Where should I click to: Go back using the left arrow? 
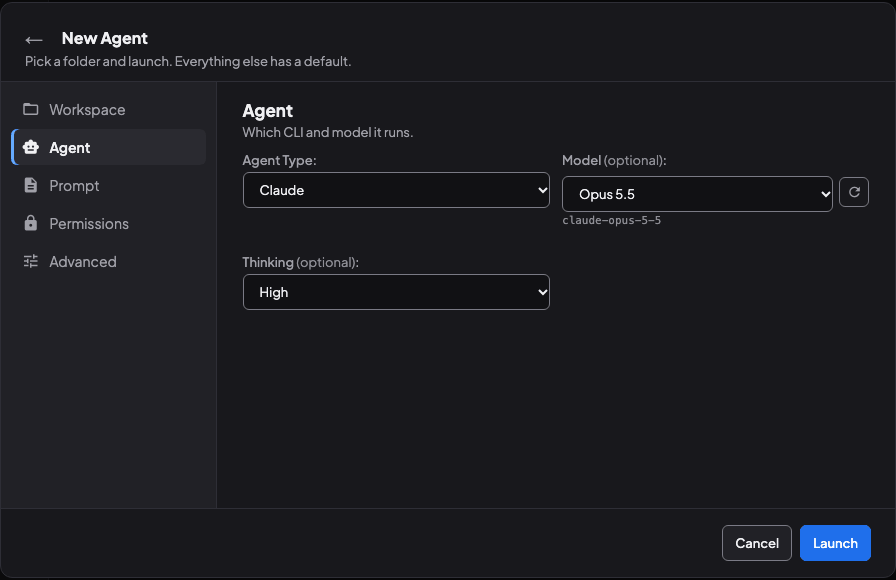tap(34, 39)
